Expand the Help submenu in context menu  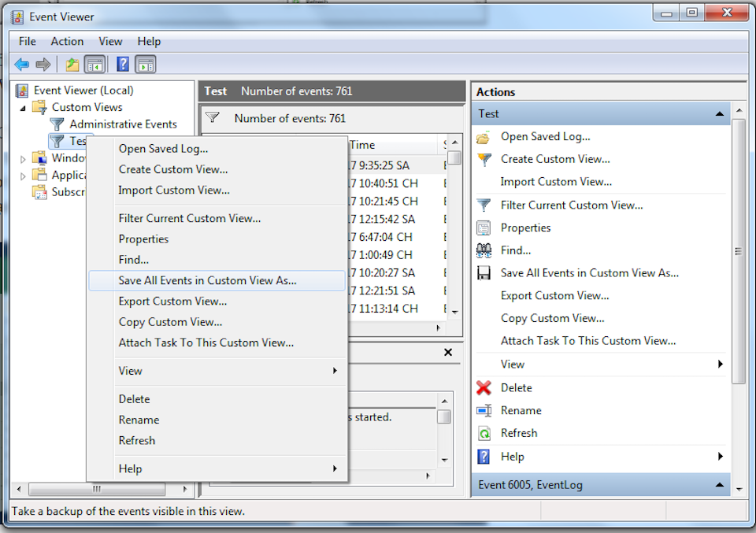click(335, 468)
